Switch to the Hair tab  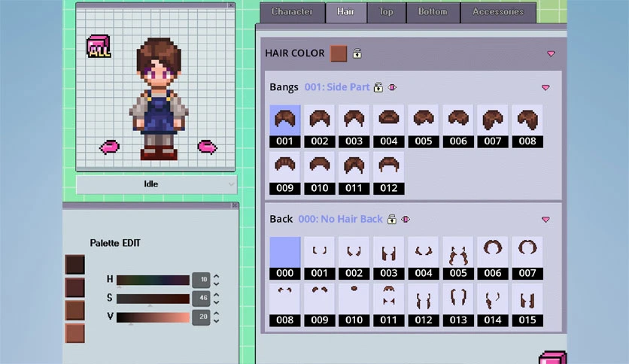[346, 11]
